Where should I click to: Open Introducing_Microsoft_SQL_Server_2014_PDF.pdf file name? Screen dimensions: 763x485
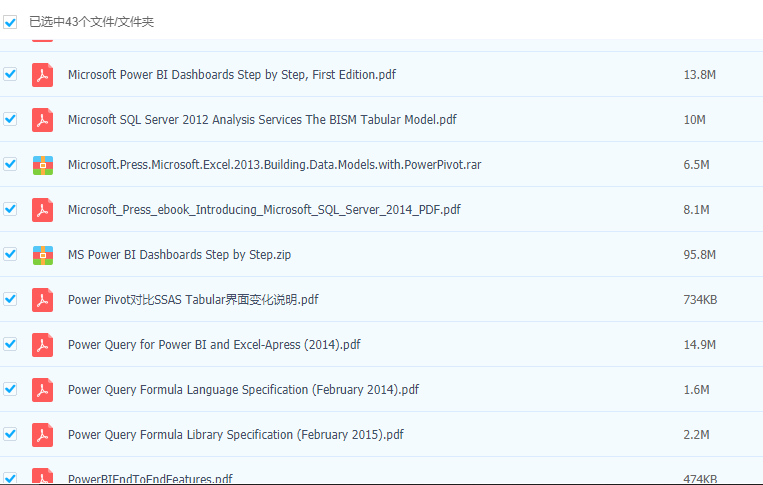point(264,210)
